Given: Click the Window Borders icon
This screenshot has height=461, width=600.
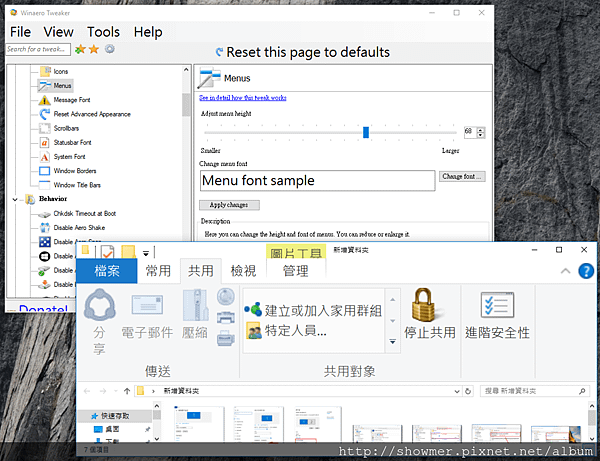Looking at the screenshot, I should click(44, 171).
